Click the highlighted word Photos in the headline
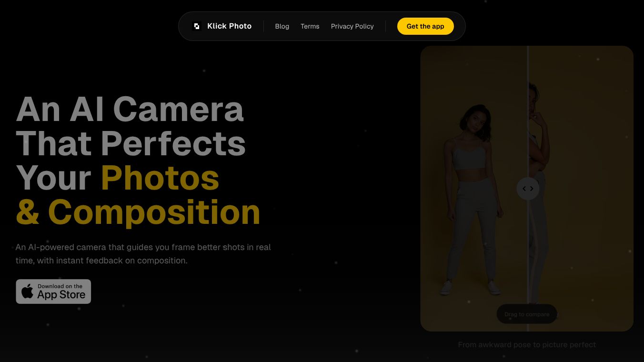 (x=160, y=178)
